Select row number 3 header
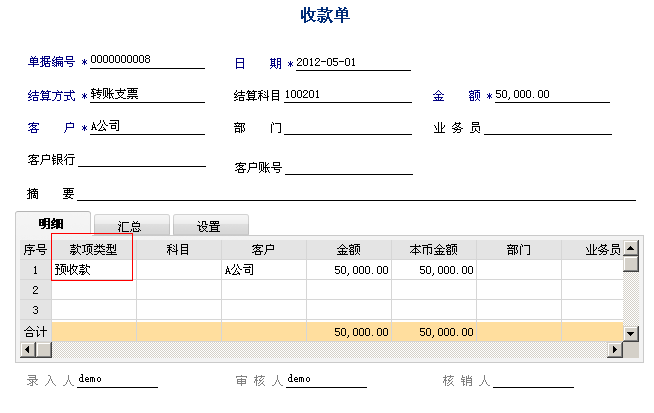The image size is (654, 413). 36,310
